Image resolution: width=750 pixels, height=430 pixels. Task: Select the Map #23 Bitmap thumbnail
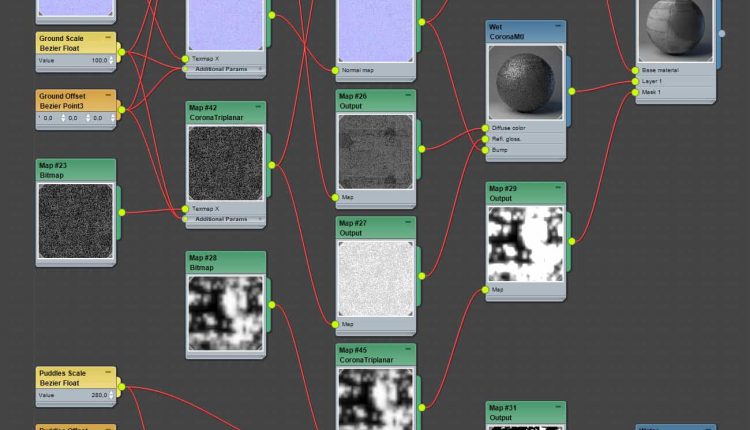click(76, 221)
